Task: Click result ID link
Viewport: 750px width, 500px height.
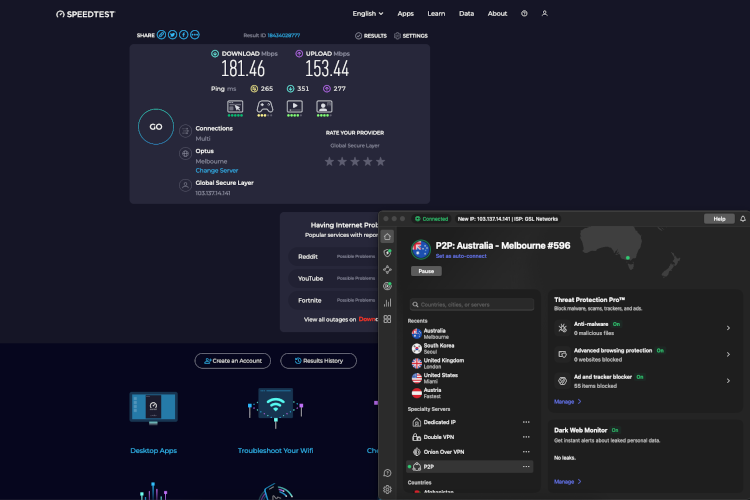Action: pyautogui.click(x=284, y=35)
